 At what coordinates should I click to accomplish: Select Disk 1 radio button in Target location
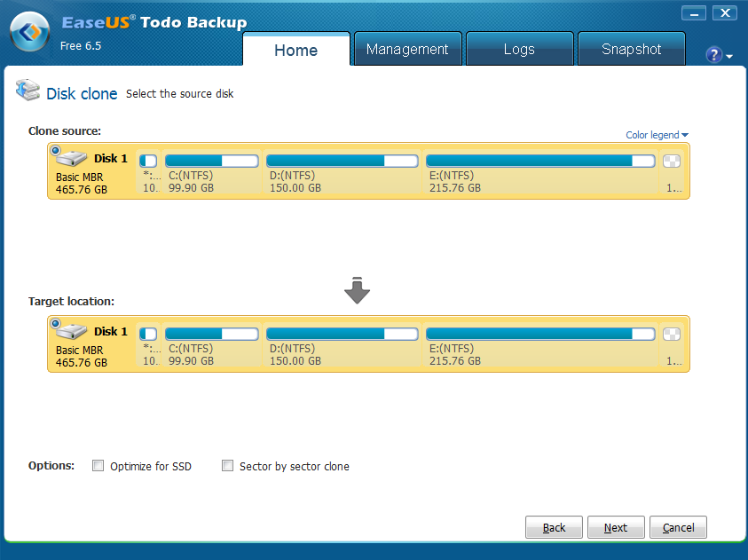55,324
